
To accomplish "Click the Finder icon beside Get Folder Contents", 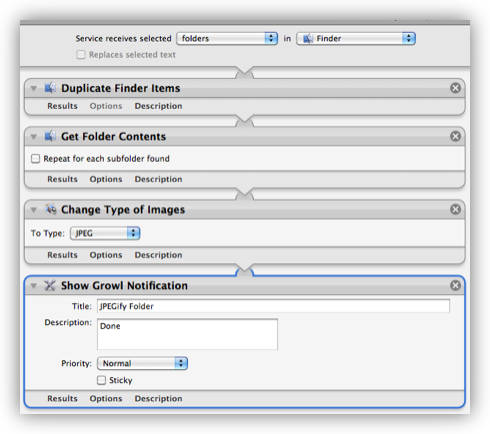I will (50, 136).
